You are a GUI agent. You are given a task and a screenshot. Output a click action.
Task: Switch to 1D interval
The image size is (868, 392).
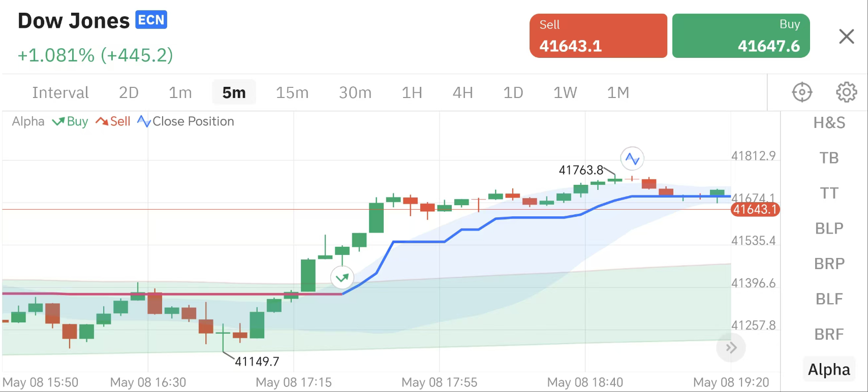point(513,92)
